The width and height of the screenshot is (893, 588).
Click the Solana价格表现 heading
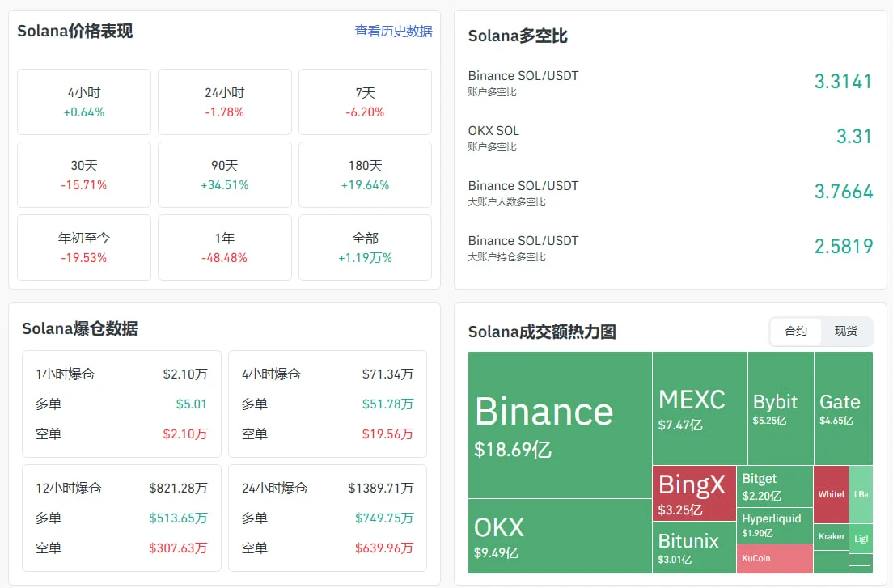(74, 31)
